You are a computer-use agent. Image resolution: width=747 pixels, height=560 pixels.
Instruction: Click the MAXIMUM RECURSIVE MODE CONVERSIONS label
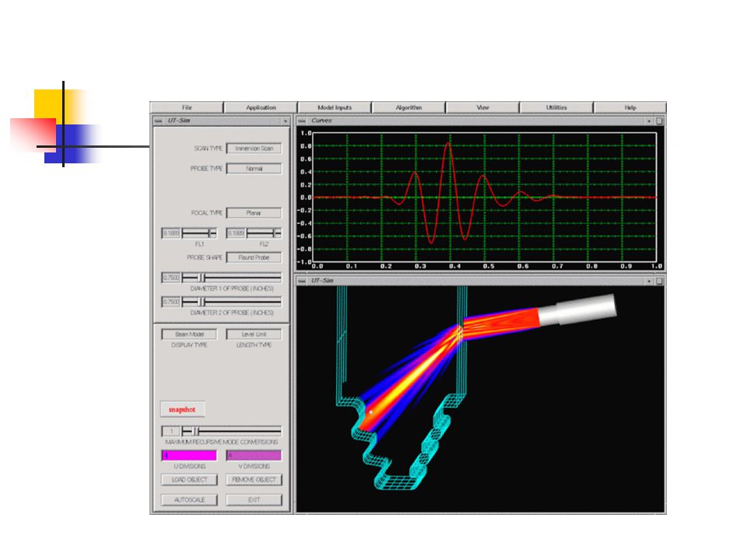coord(222,442)
